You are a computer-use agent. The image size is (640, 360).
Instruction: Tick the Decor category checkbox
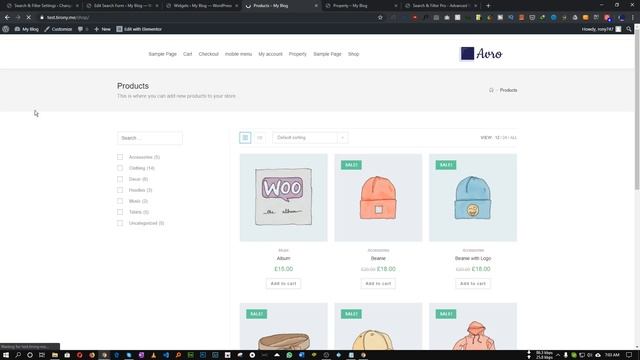120,179
